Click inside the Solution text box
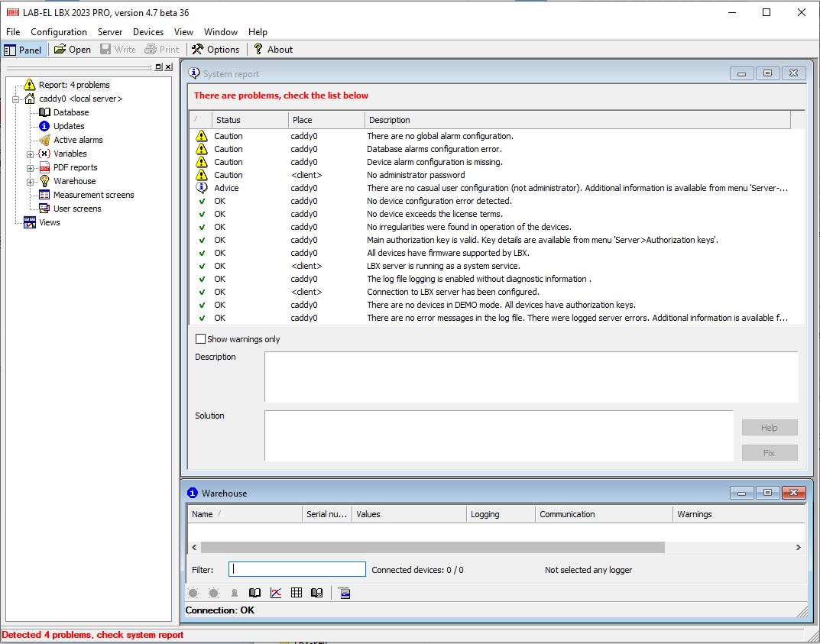 coord(499,435)
